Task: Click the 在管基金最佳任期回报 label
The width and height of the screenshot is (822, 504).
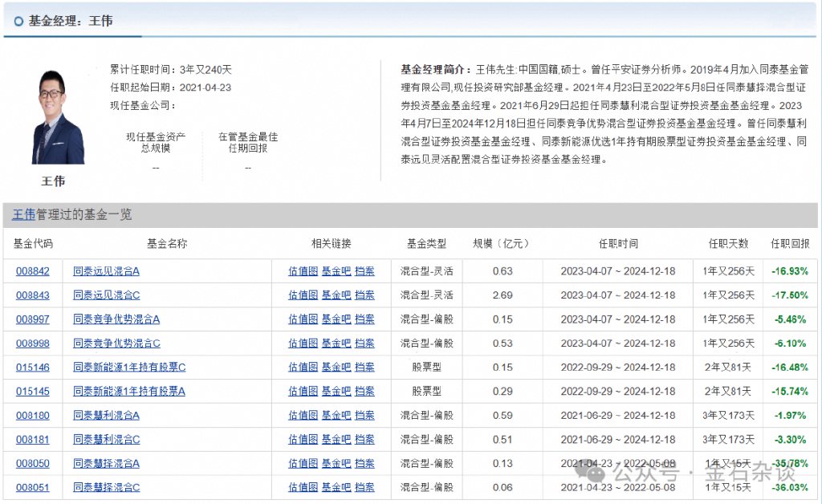Action: coord(248,143)
